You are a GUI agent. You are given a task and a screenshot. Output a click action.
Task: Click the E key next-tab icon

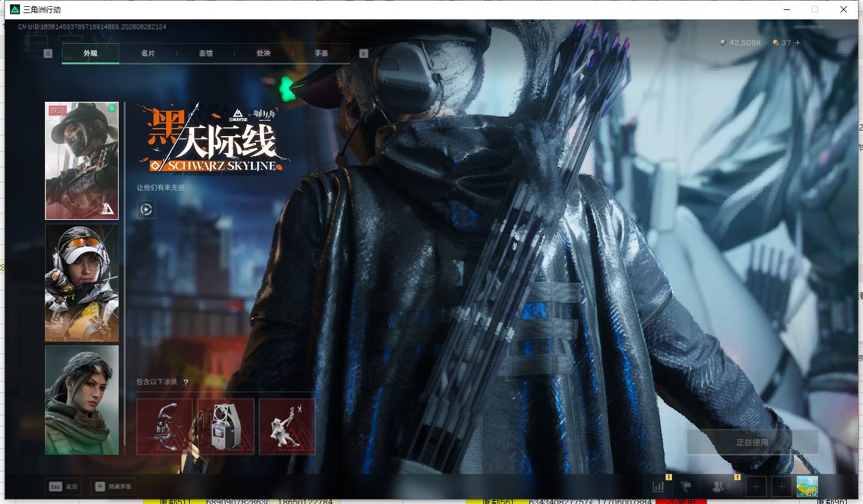(364, 54)
